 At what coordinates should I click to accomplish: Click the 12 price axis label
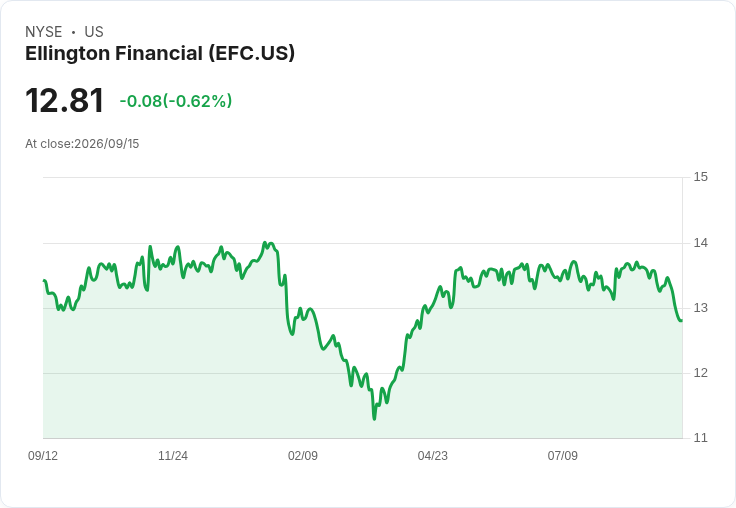[x=700, y=373]
